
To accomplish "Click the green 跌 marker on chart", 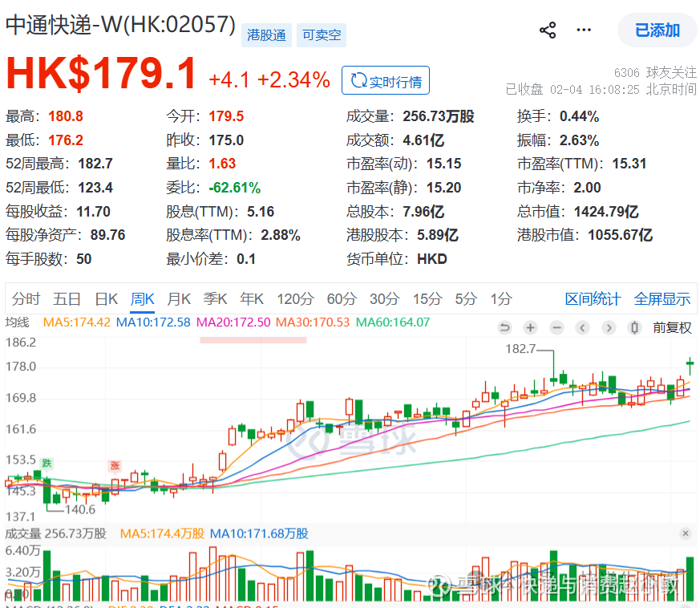I will coord(47,464).
